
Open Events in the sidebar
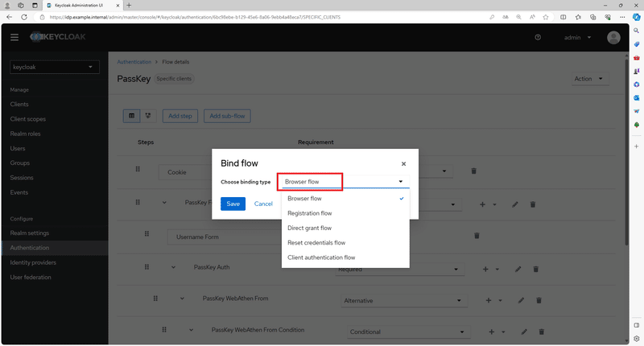coord(19,192)
